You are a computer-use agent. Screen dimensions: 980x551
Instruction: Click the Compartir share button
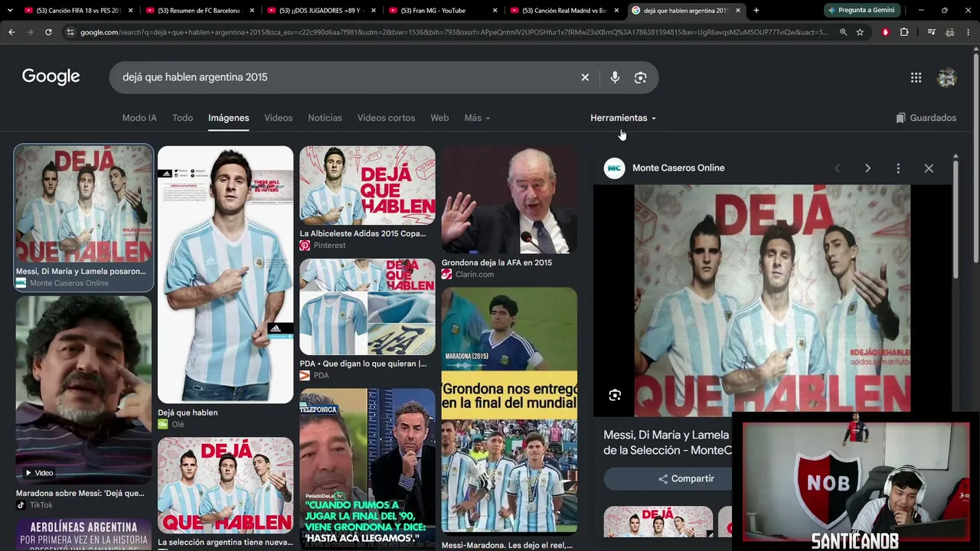[x=686, y=479]
